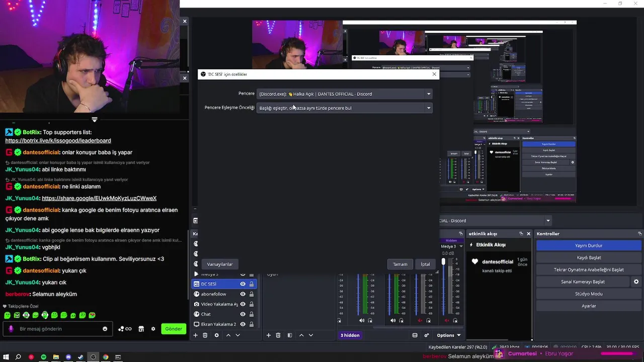
Task: Move the scene up with the up-arrow under the scenes list
Action: [301, 335]
